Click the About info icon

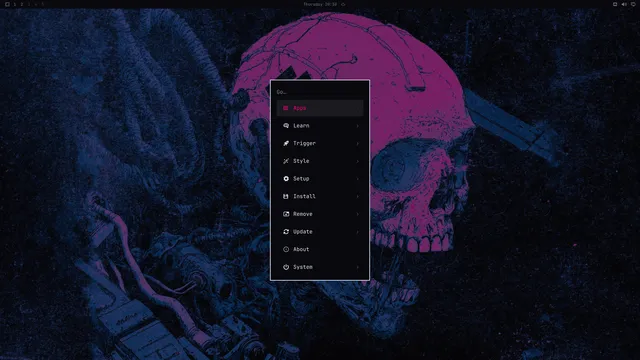(x=286, y=249)
